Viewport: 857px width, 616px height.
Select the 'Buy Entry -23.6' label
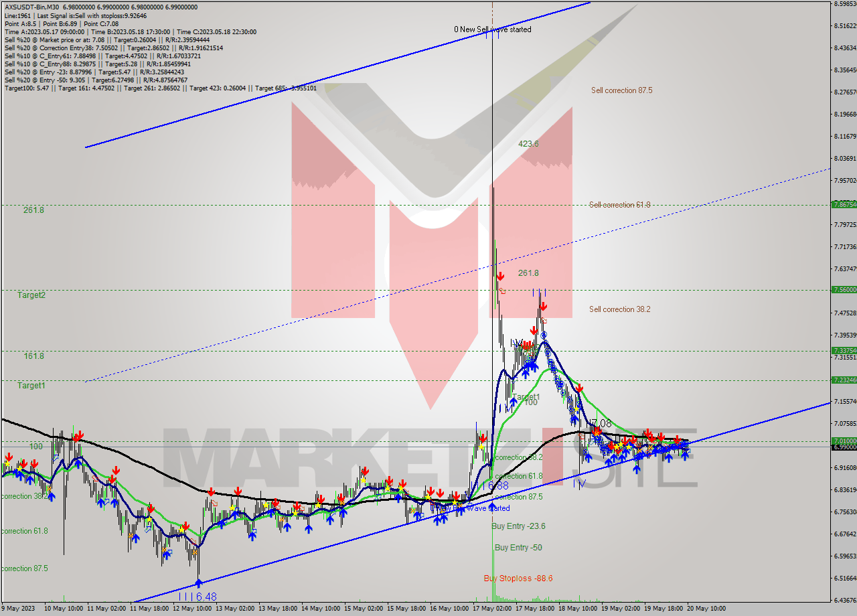(x=518, y=526)
